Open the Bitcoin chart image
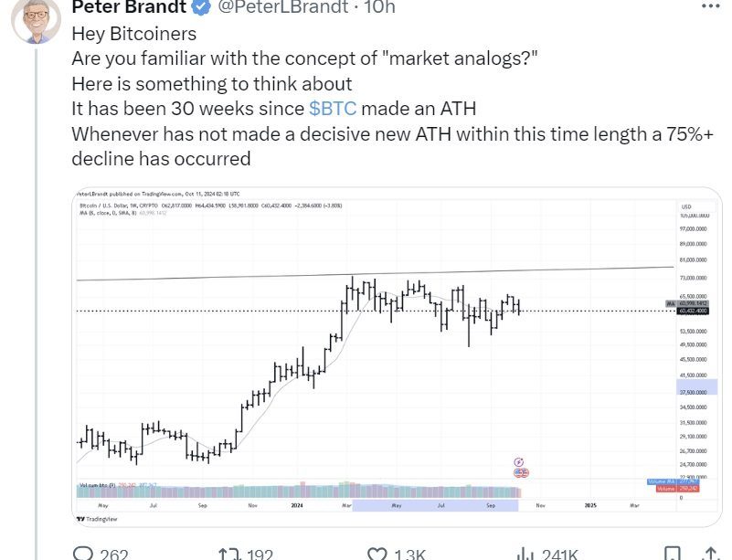Viewport: 732px width, 560px height. 397,357
